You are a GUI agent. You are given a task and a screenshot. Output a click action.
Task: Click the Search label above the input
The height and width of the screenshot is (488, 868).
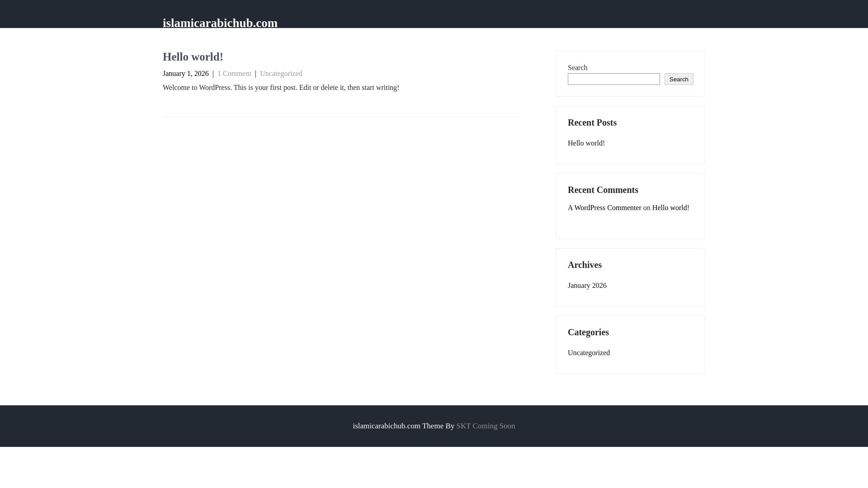pyautogui.click(x=577, y=68)
